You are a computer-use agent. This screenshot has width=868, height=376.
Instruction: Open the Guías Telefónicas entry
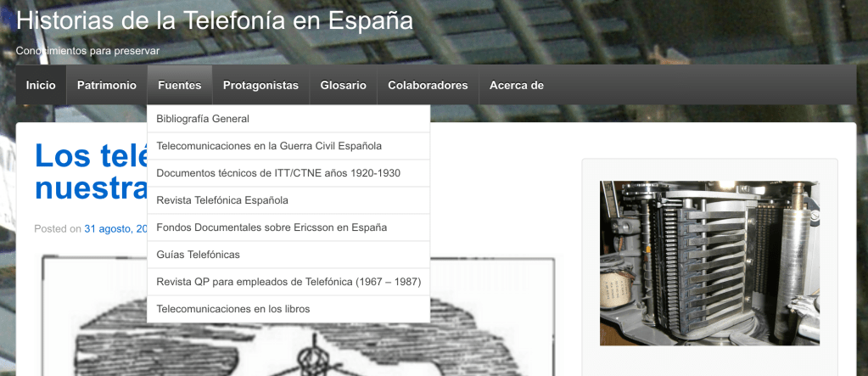pyautogui.click(x=199, y=255)
